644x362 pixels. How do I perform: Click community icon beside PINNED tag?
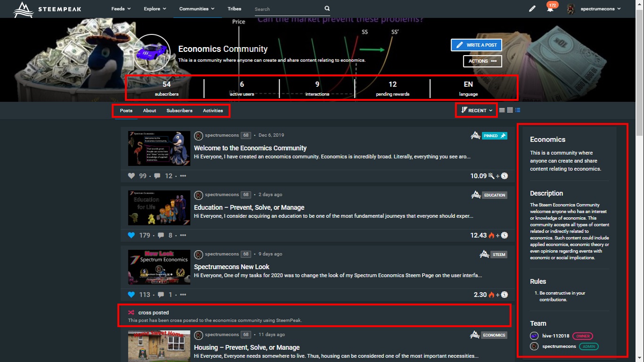click(475, 135)
